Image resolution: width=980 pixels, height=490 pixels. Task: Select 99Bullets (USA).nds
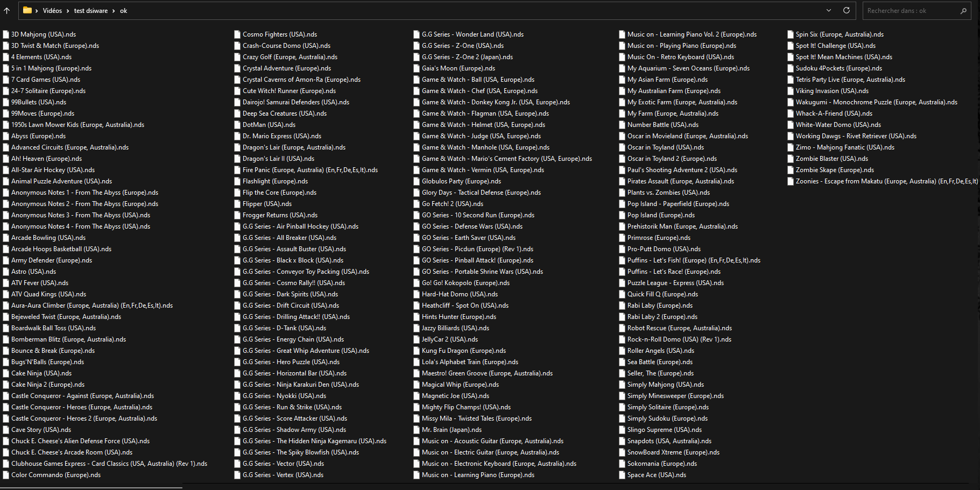(39, 102)
